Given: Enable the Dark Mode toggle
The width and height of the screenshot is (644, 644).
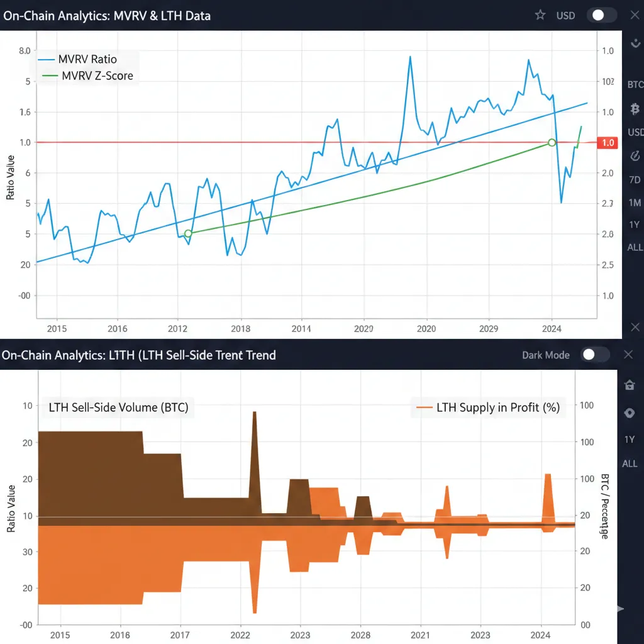Looking at the screenshot, I should tap(594, 355).
